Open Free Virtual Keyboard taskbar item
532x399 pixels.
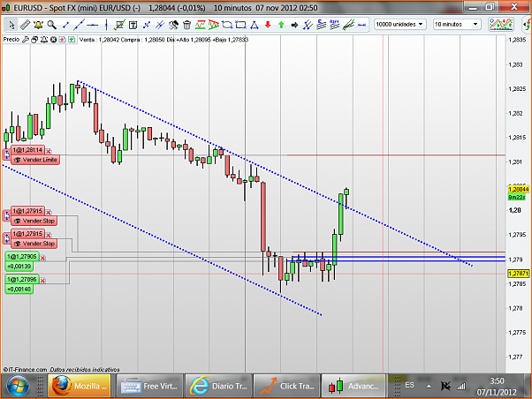pyautogui.click(x=149, y=386)
